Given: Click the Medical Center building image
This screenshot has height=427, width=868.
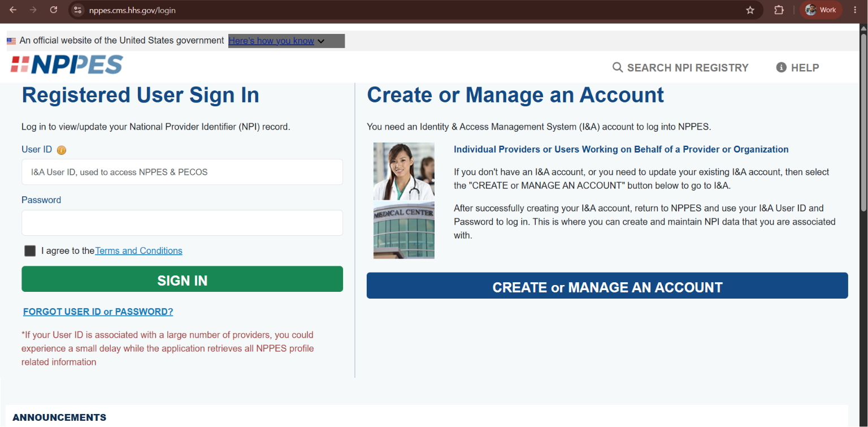Looking at the screenshot, I should [x=404, y=230].
